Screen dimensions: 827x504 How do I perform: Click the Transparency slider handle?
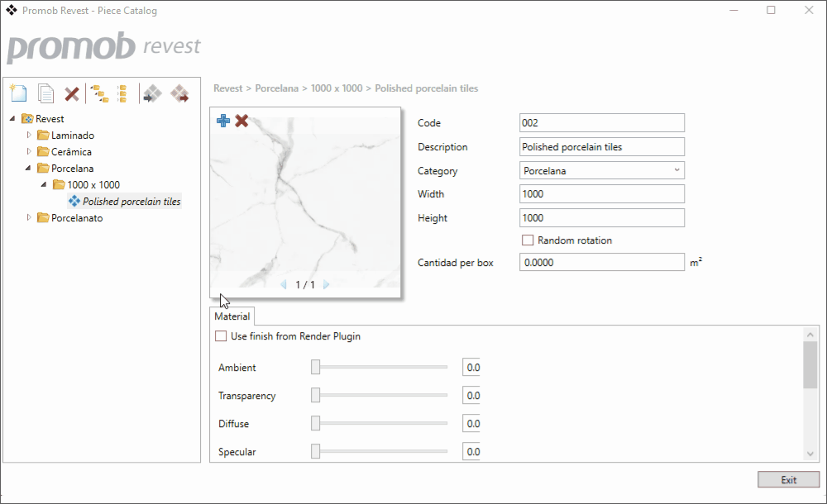315,396
